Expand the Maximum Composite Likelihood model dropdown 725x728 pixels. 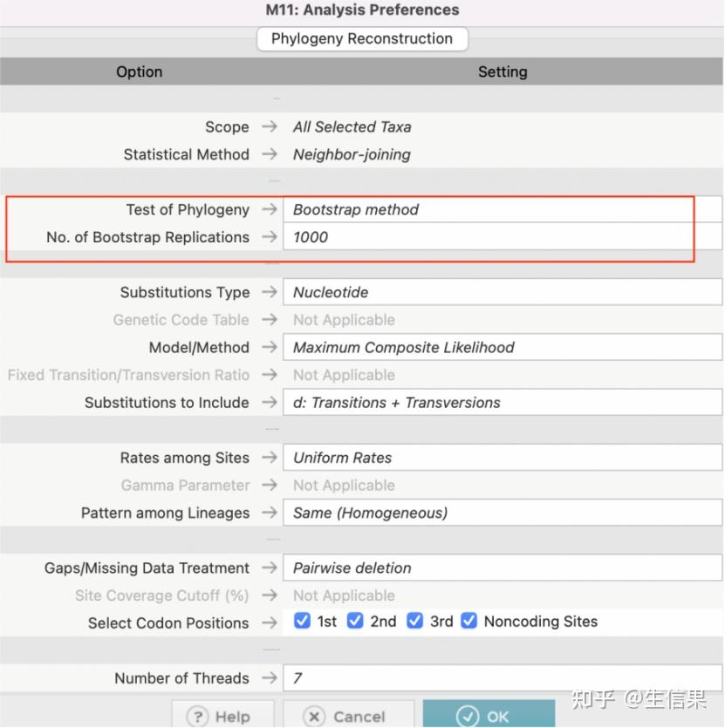[x=503, y=347]
